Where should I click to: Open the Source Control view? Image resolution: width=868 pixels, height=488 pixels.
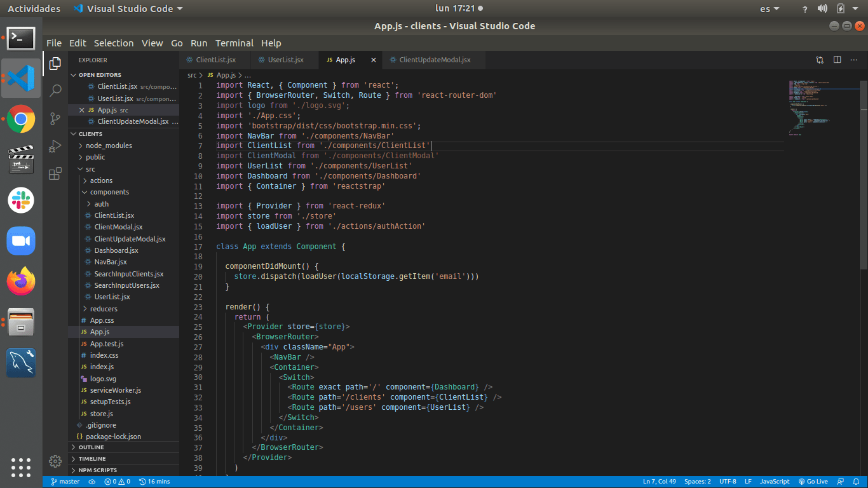(55, 119)
